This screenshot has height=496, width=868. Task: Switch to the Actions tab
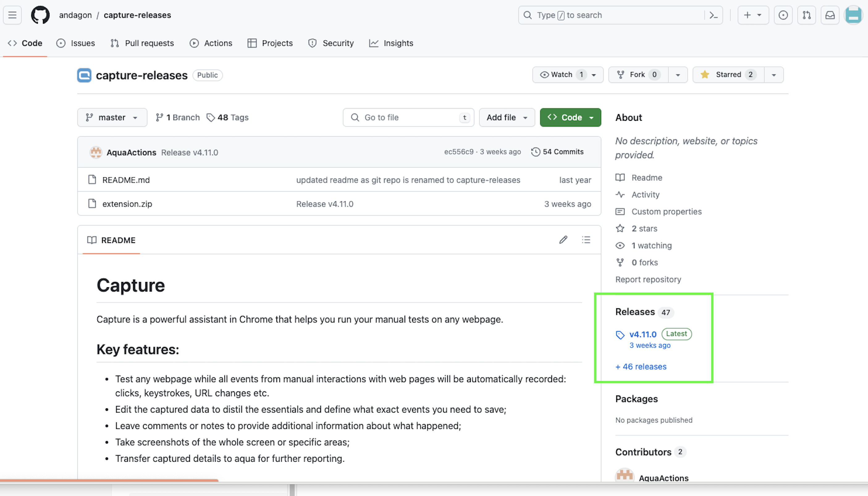[x=211, y=43]
